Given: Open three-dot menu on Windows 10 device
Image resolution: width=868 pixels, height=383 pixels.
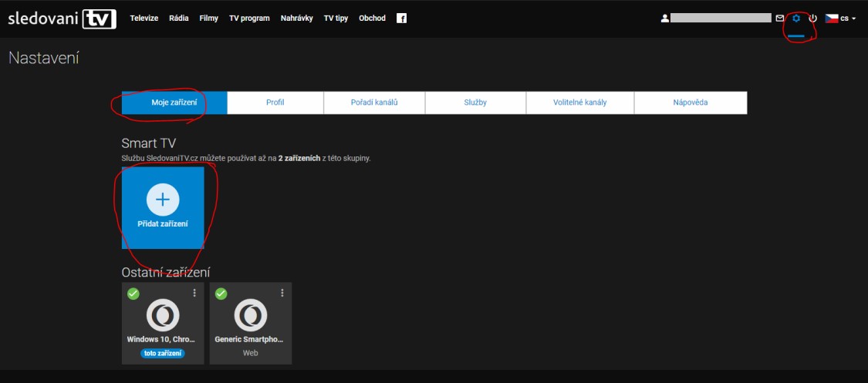Looking at the screenshot, I should click(x=194, y=293).
